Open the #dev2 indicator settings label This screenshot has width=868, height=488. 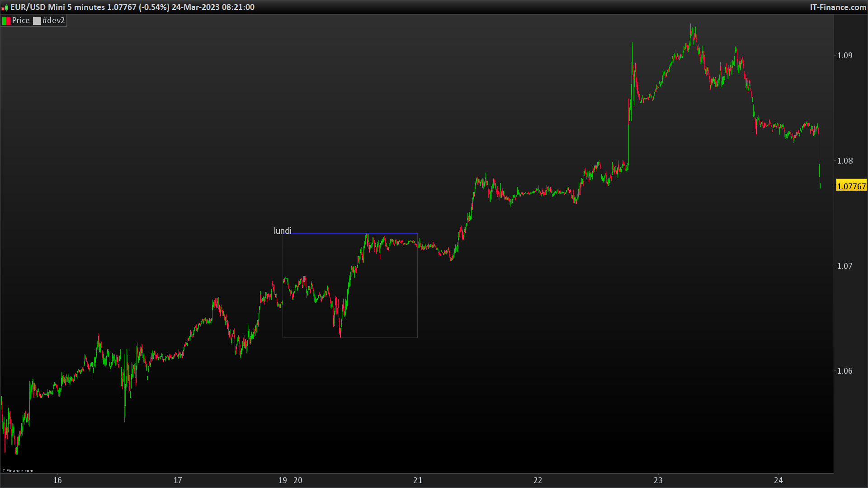pos(53,21)
